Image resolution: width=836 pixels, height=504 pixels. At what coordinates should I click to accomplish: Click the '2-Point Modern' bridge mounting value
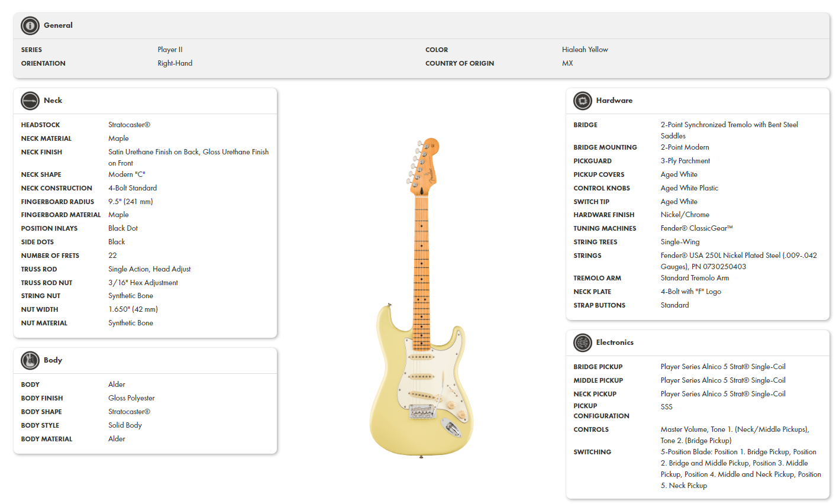[x=685, y=147]
